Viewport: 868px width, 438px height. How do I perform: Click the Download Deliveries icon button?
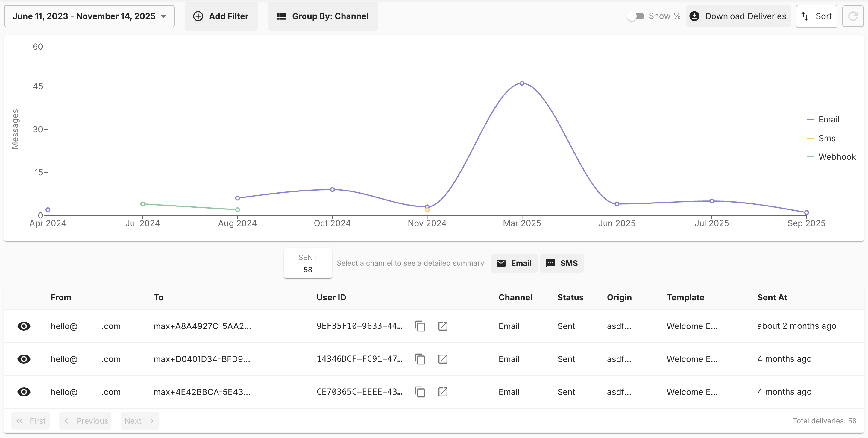tap(738, 16)
